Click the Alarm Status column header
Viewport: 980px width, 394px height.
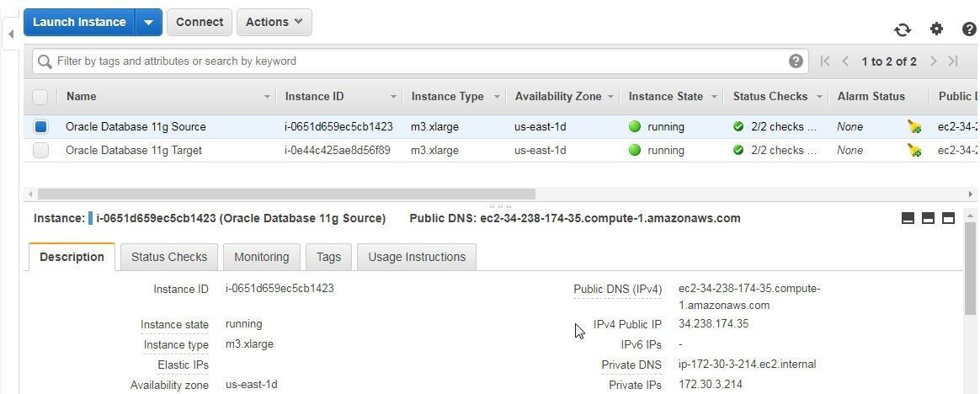(871, 97)
